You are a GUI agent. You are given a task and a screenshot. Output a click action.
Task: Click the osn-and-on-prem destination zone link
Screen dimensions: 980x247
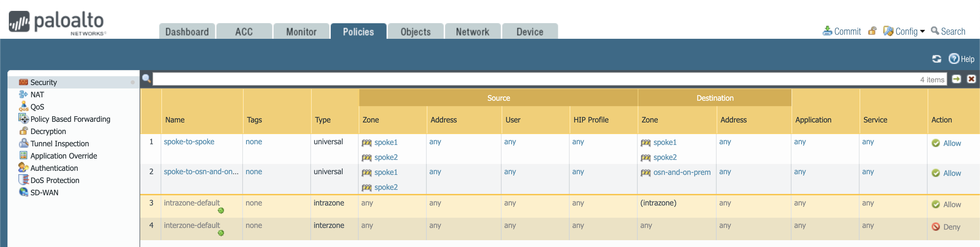(x=681, y=172)
